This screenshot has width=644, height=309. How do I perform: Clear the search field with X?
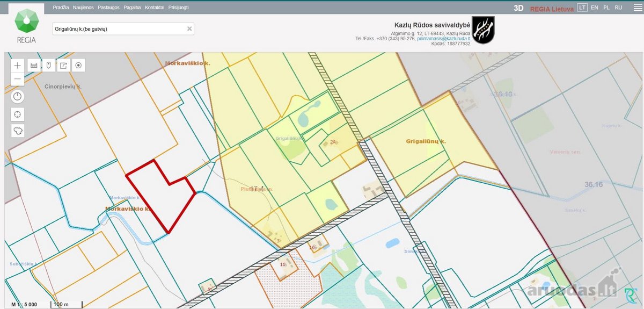point(189,29)
